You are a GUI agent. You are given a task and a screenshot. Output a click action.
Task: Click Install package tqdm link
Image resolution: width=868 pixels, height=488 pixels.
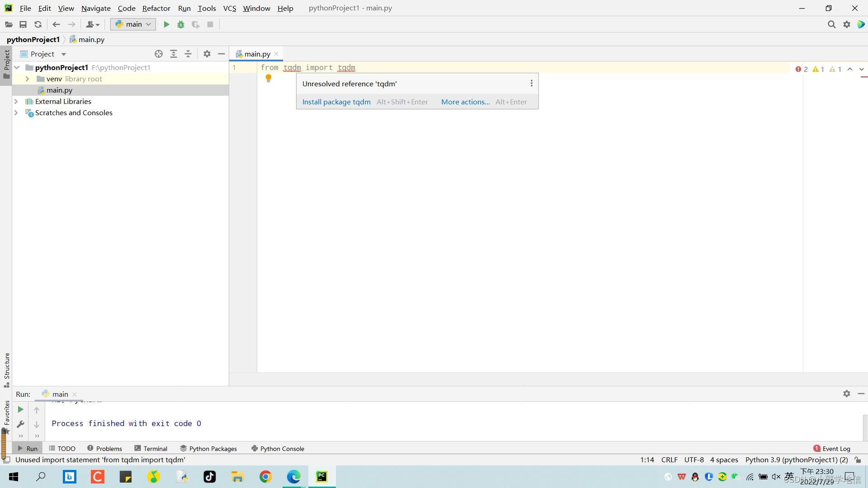(x=336, y=102)
